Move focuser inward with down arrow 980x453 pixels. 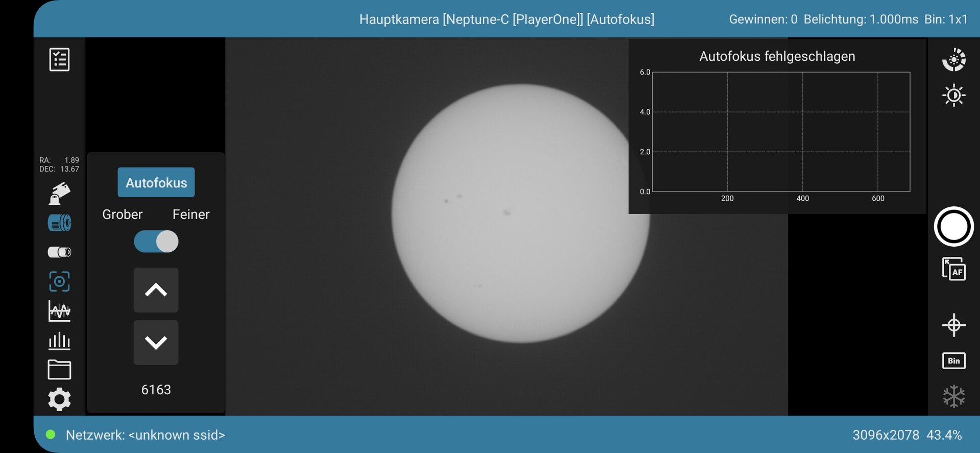(x=156, y=343)
